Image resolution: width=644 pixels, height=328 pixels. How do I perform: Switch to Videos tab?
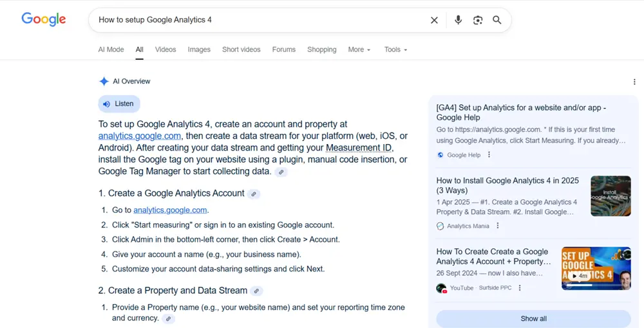pyautogui.click(x=166, y=49)
